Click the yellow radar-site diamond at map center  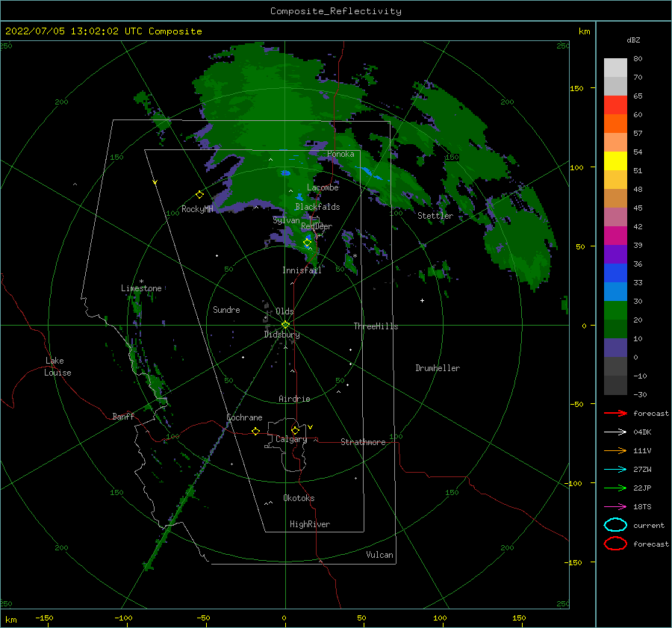point(285,325)
